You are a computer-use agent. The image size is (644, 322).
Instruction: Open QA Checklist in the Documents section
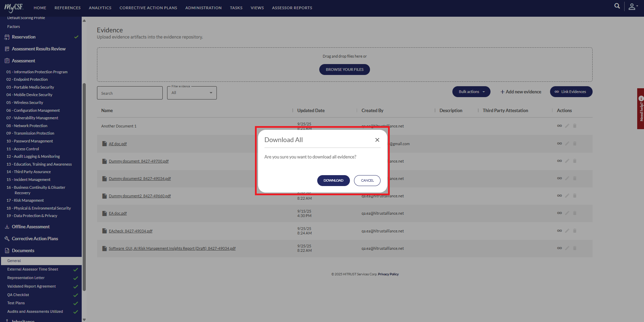[x=18, y=295]
